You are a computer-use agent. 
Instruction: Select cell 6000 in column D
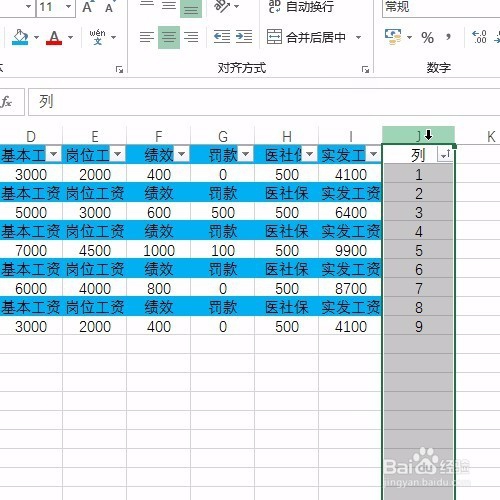click(x=31, y=289)
